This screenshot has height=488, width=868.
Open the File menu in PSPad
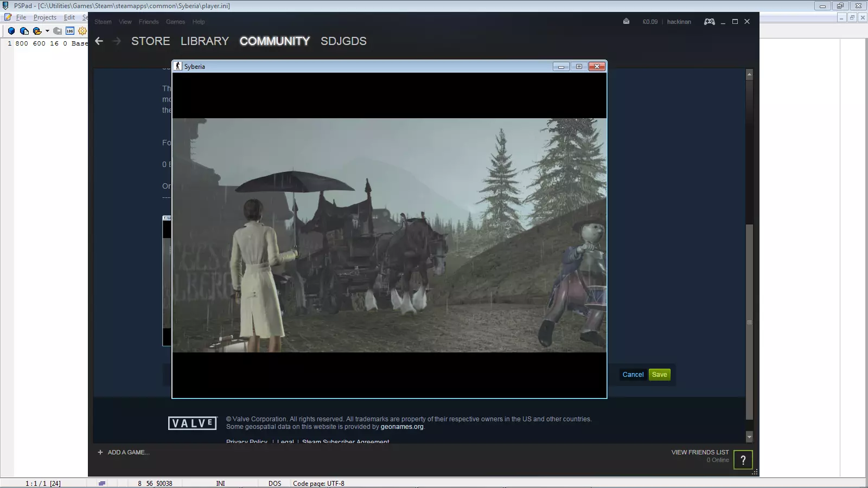point(21,17)
